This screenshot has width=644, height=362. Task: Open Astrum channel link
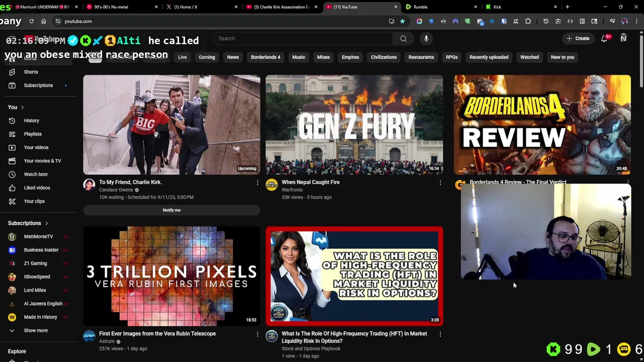(107, 341)
